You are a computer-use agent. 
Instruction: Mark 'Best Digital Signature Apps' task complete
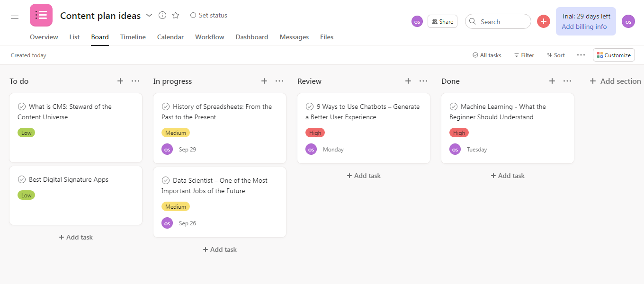[21, 179]
